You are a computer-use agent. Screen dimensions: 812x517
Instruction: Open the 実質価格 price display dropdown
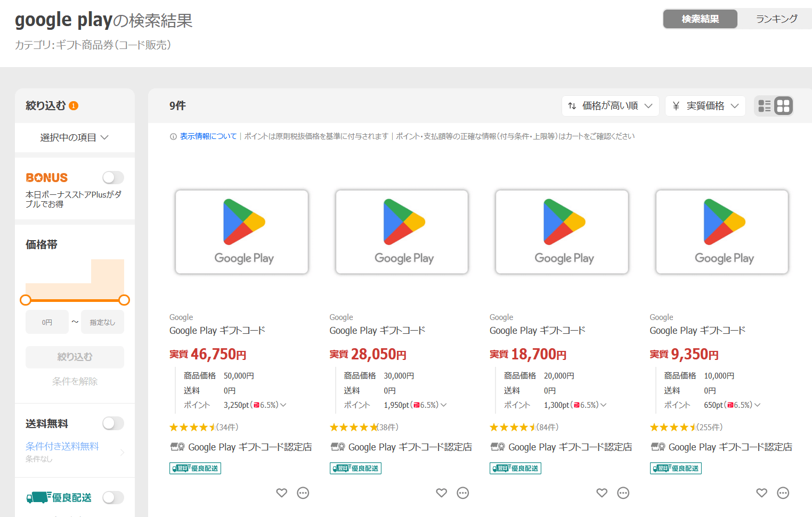(706, 106)
